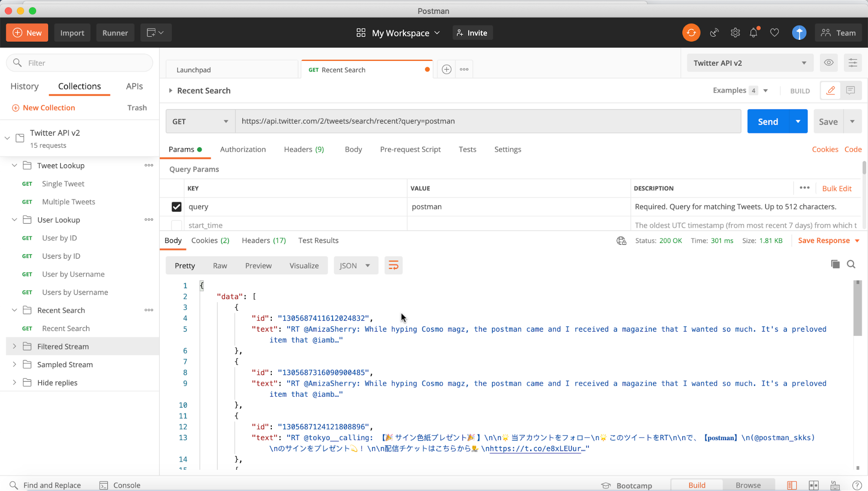This screenshot has width=868, height=491.
Task: Click the URL input field
Action: click(487, 120)
